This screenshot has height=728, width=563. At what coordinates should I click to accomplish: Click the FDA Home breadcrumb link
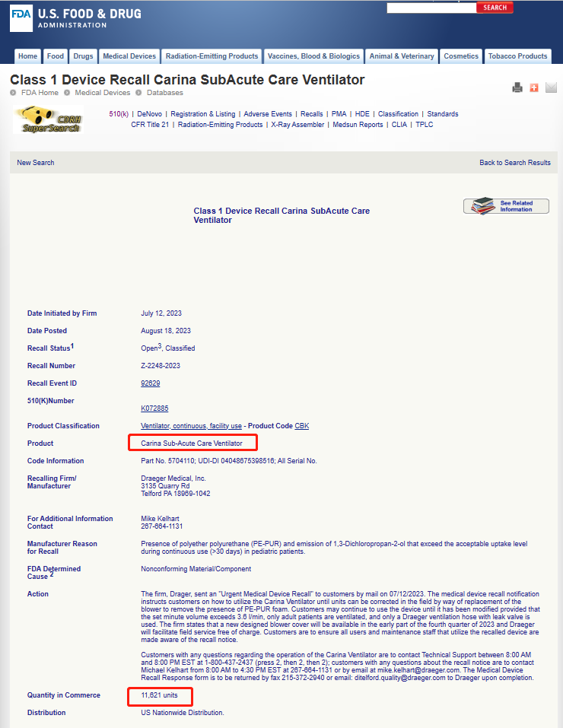click(40, 93)
